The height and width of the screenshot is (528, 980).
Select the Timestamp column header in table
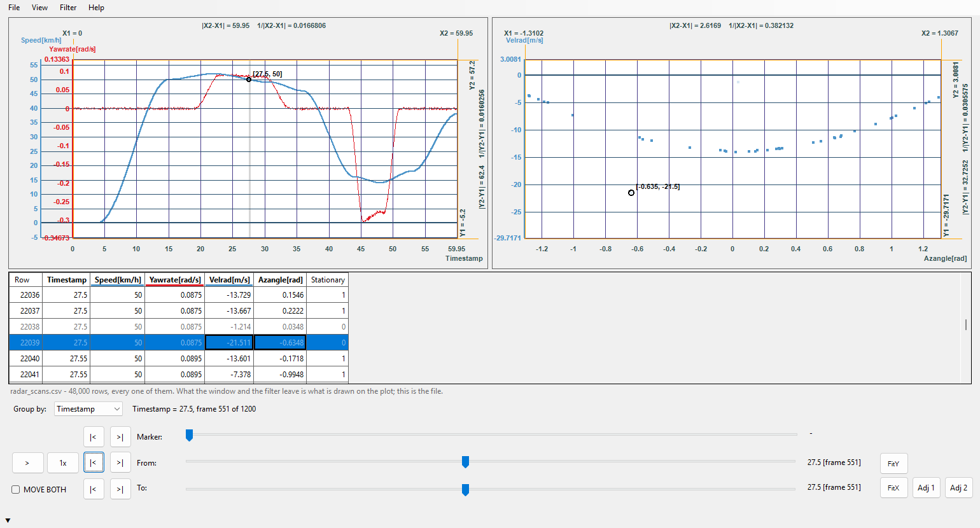(66, 280)
